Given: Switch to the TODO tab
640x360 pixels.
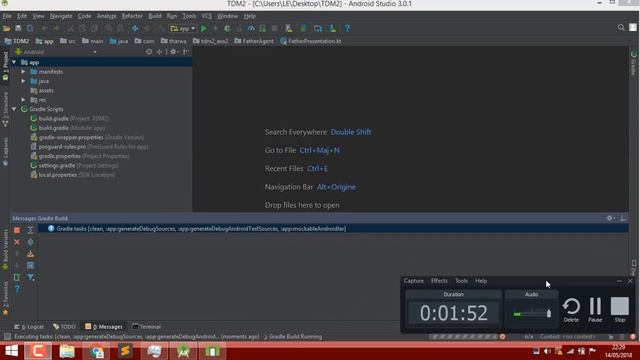Looking at the screenshot, I should [x=64, y=327].
